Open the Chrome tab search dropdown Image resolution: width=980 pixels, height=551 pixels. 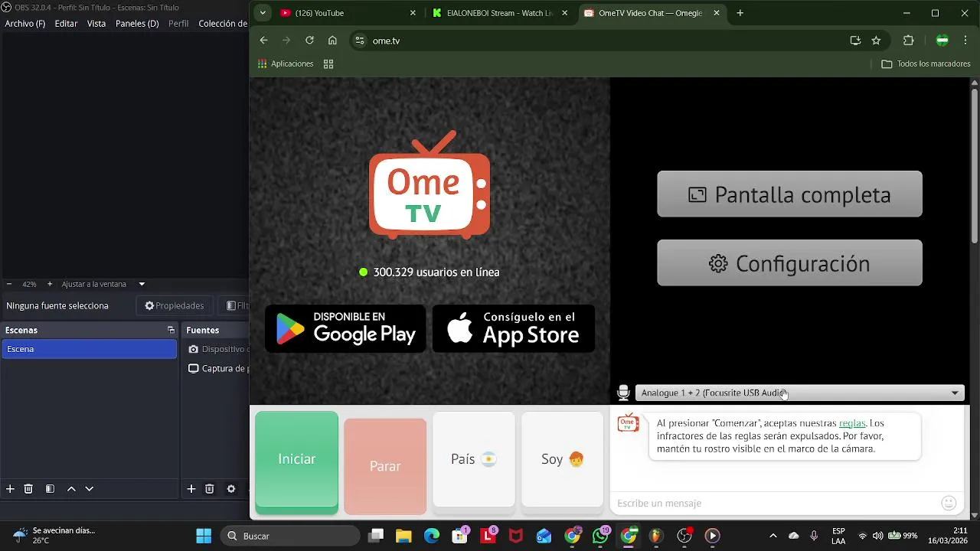pos(263,13)
